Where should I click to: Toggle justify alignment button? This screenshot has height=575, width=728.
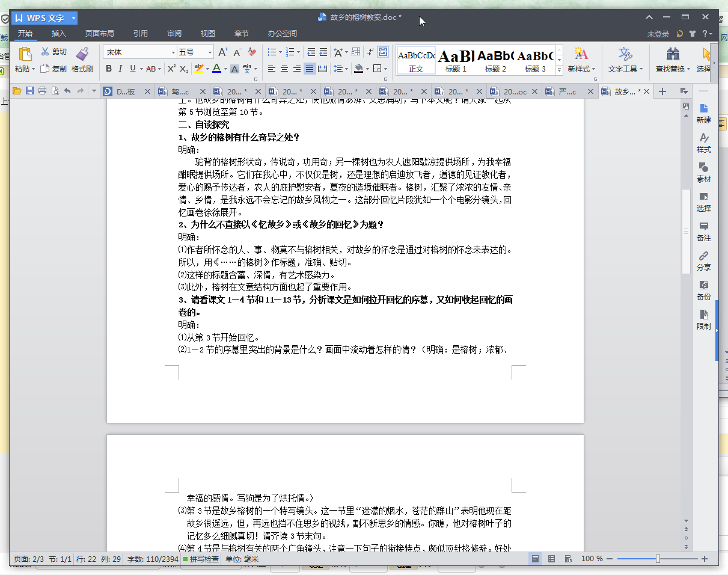pyautogui.click(x=310, y=69)
